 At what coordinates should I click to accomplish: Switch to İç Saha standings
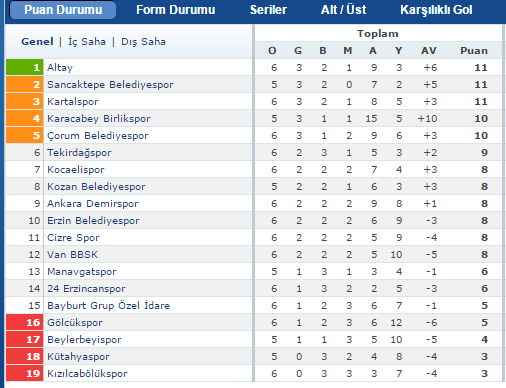point(87,42)
